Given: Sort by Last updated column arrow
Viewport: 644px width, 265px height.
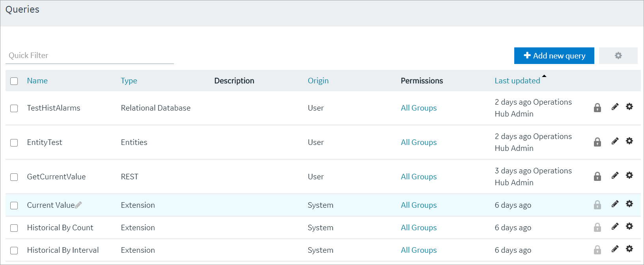Looking at the screenshot, I should point(544,76).
